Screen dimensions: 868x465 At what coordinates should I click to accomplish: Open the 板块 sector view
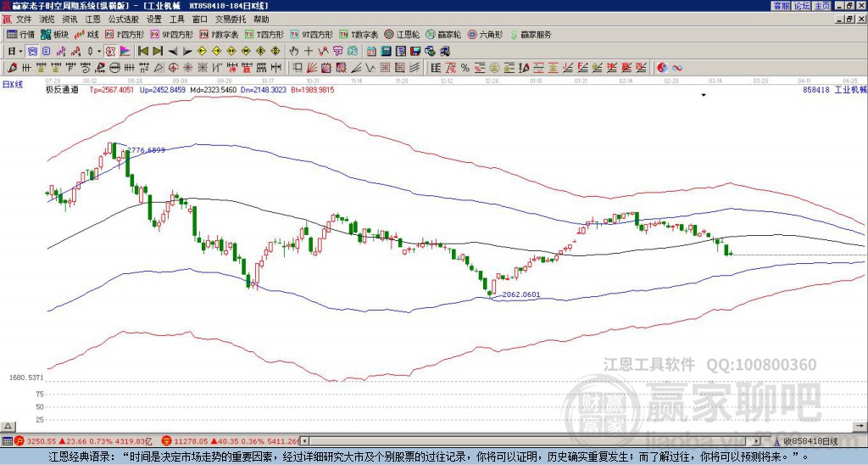[x=54, y=34]
